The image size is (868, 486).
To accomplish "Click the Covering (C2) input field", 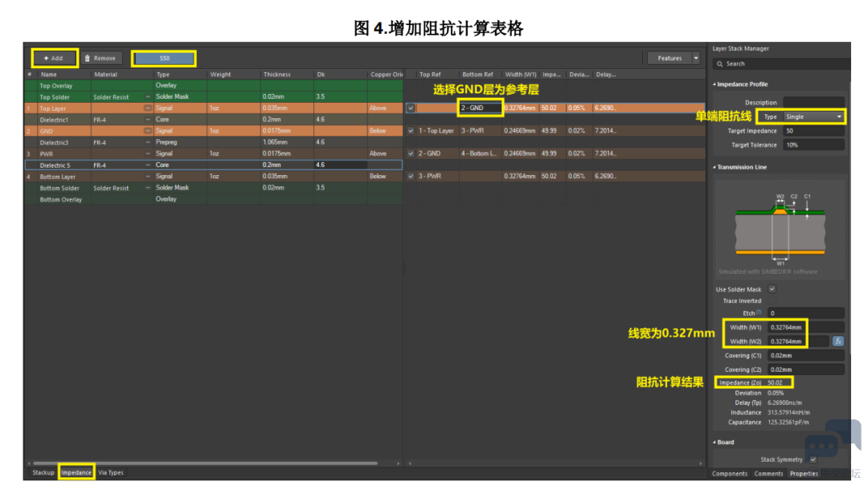I will coord(806,370).
